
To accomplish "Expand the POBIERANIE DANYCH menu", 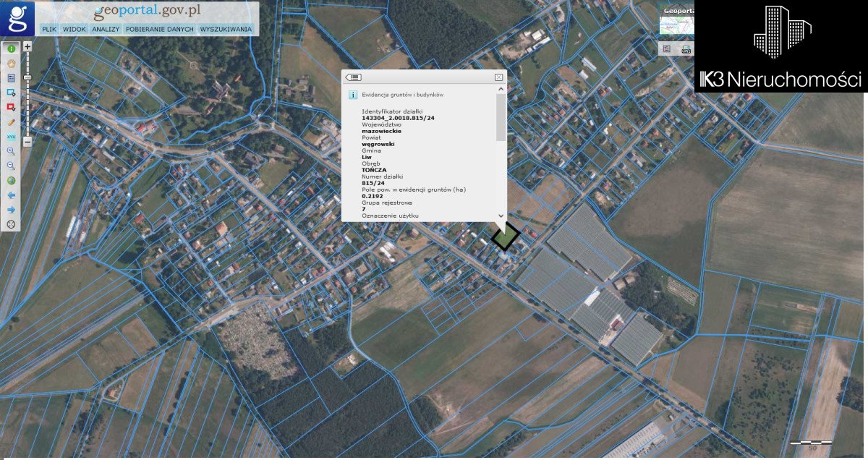I will point(160,30).
